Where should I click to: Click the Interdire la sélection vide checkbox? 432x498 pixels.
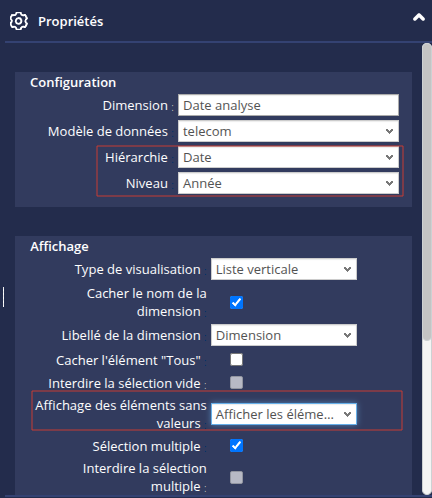coord(236,383)
